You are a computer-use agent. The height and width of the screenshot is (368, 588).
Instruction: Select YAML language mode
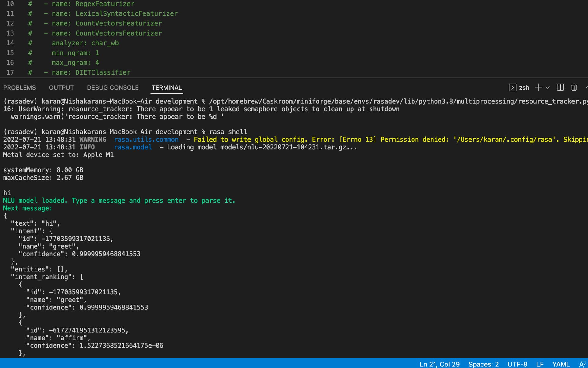(561, 364)
